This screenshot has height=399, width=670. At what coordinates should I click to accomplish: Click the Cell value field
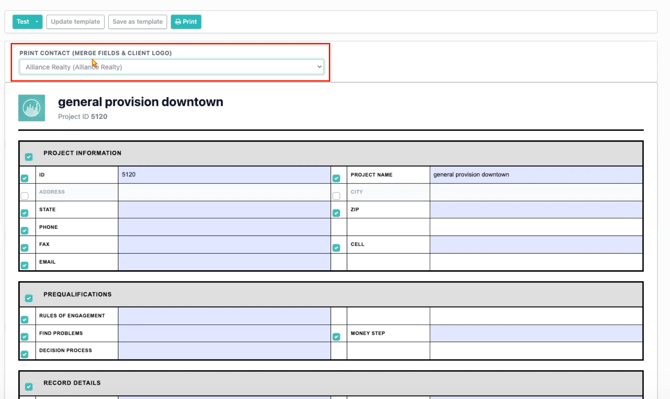pyautogui.click(x=536, y=245)
